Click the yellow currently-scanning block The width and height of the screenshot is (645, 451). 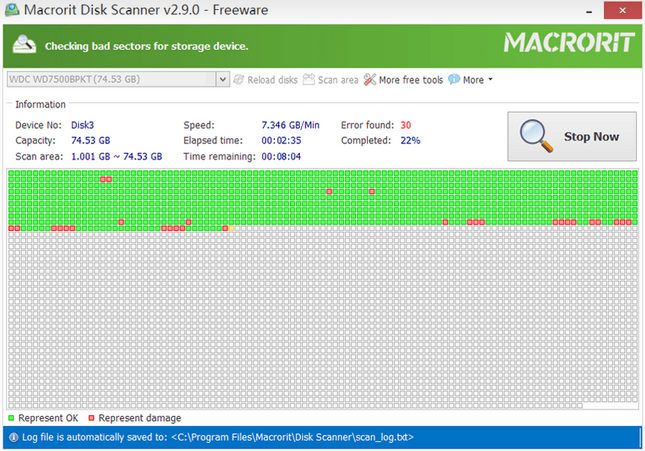pyautogui.click(x=231, y=228)
